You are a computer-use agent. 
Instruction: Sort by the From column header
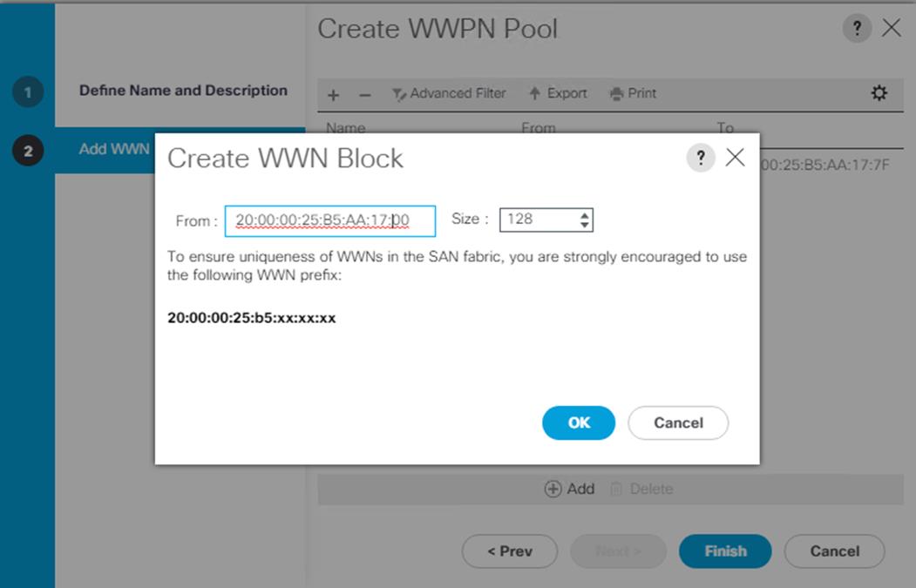(x=539, y=126)
